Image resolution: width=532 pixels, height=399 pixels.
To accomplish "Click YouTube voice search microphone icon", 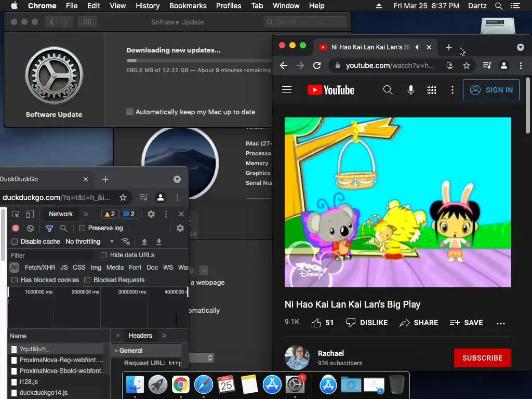I will click(410, 90).
